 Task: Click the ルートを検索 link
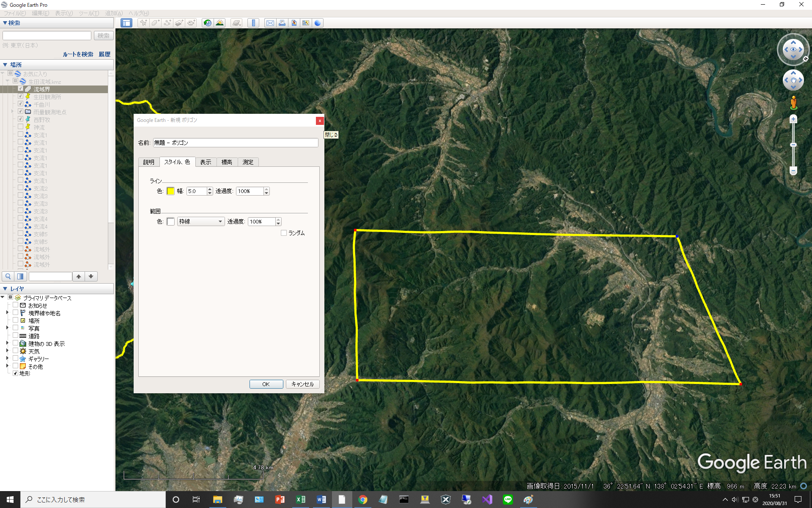click(x=78, y=54)
